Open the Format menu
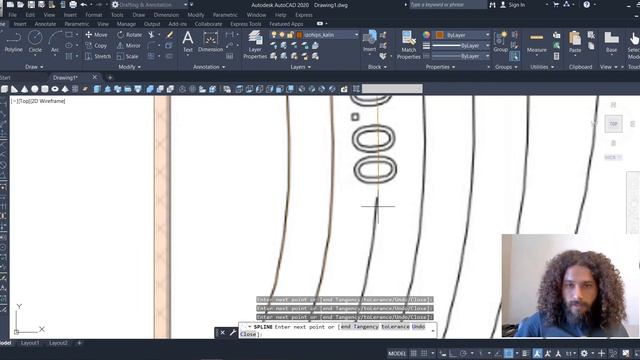 (93, 15)
